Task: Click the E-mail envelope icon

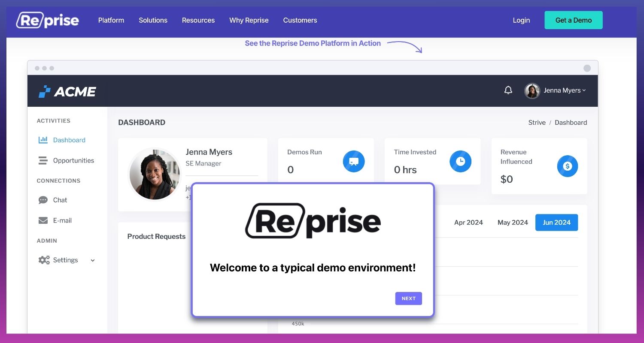Action: [x=43, y=220]
